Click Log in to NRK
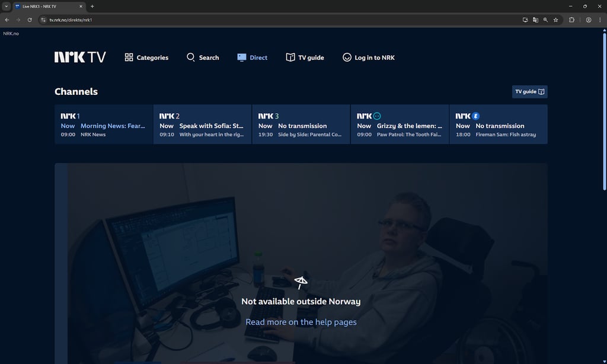 [369, 58]
